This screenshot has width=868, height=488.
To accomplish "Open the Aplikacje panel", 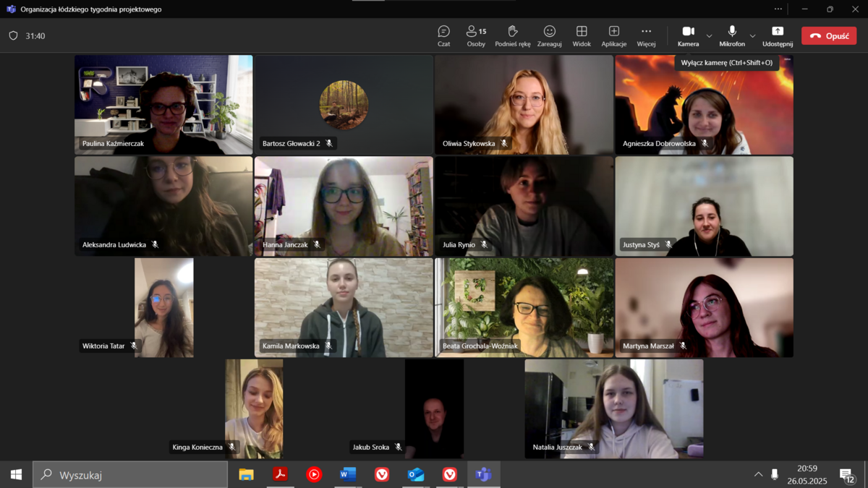I will pyautogui.click(x=613, y=36).
